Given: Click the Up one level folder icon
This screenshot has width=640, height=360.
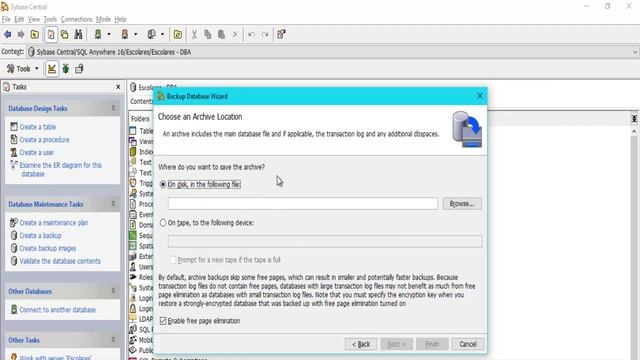Looking at the screenshot, I should pyautogui.click(x=35, y=35).
